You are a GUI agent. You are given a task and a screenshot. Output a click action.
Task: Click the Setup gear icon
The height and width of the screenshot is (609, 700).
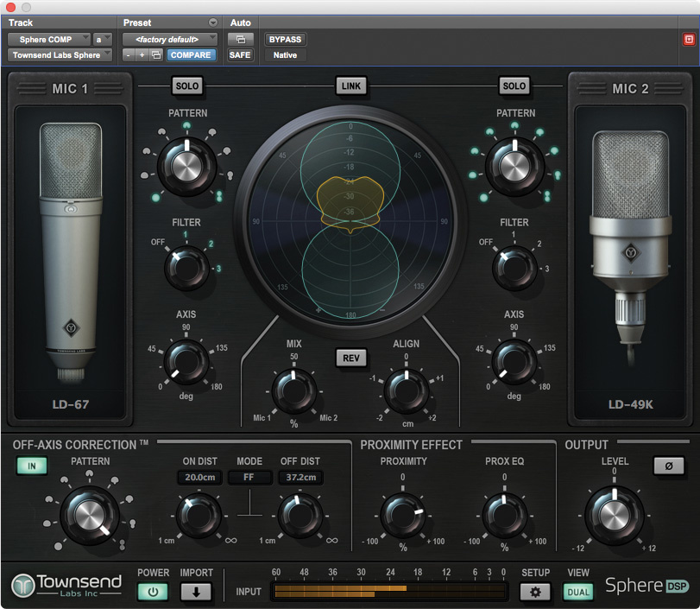pyautogui.click(x=535, y=592)
